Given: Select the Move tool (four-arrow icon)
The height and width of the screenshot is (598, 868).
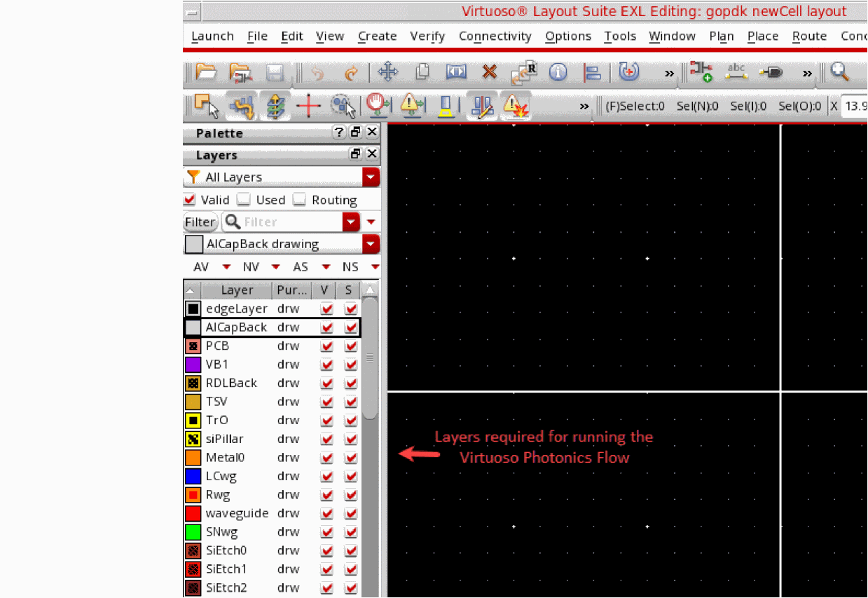Looking at the screenshot, I should pos(387,72).
